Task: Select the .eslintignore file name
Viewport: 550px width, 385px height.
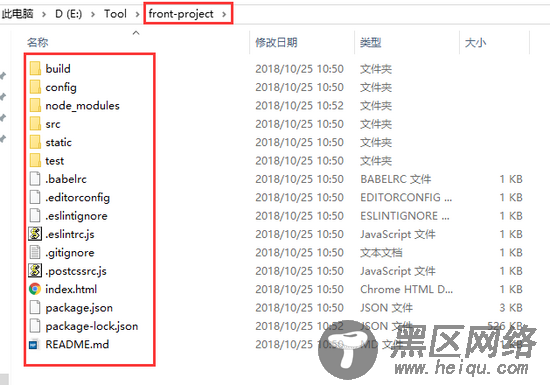Action: click(x=76, y=216)
